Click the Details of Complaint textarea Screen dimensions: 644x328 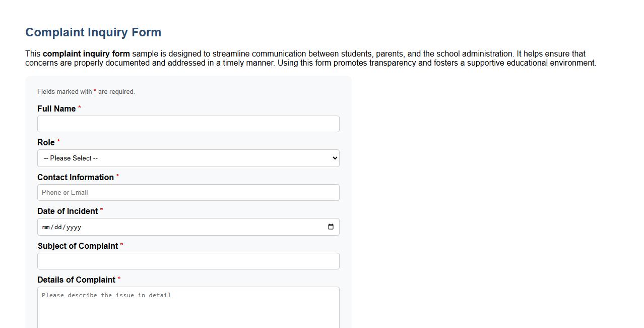tap(188, 305)
